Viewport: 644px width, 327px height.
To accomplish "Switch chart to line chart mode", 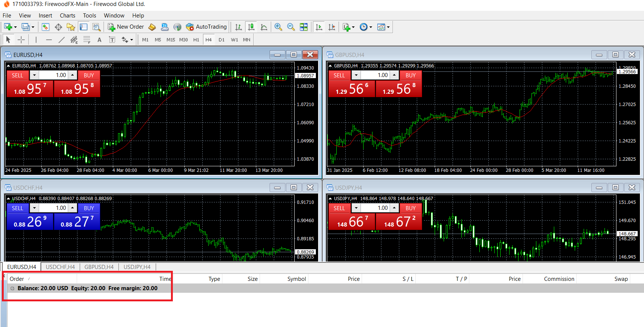I will point(264,27).
